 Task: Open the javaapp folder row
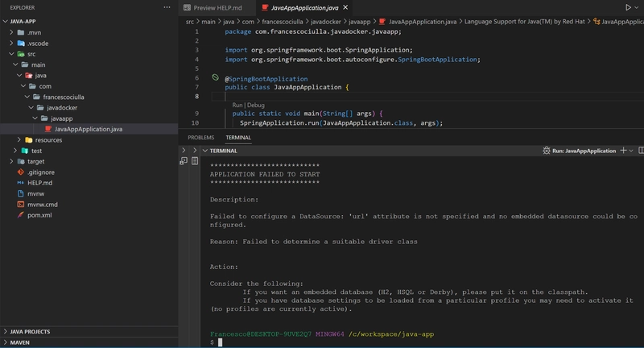pyautogui.click(x=89, y=118)
